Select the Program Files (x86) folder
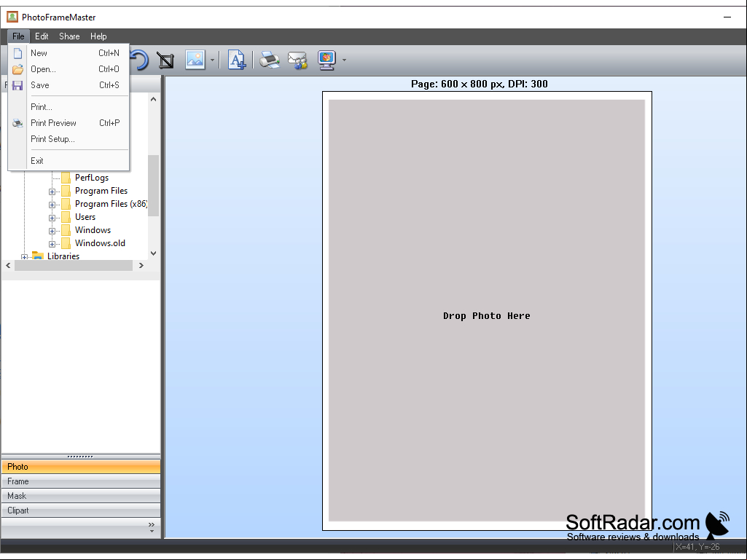This screenshot has width=747, height=560. click(111, 204)
